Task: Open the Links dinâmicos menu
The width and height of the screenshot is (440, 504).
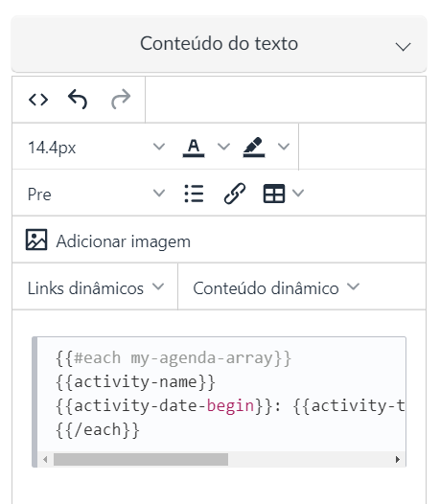Action: [x=96, y=287]
